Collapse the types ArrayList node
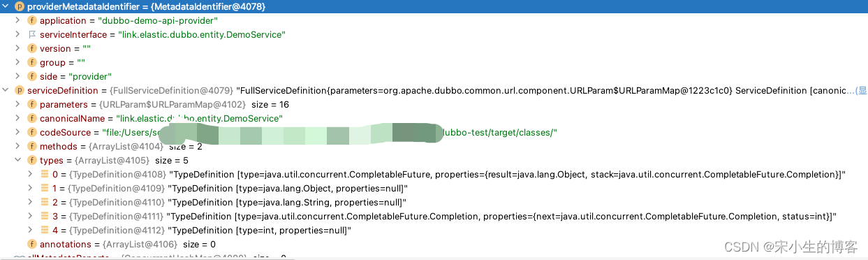This screenshot has height=260, width=868. (17, 160)
